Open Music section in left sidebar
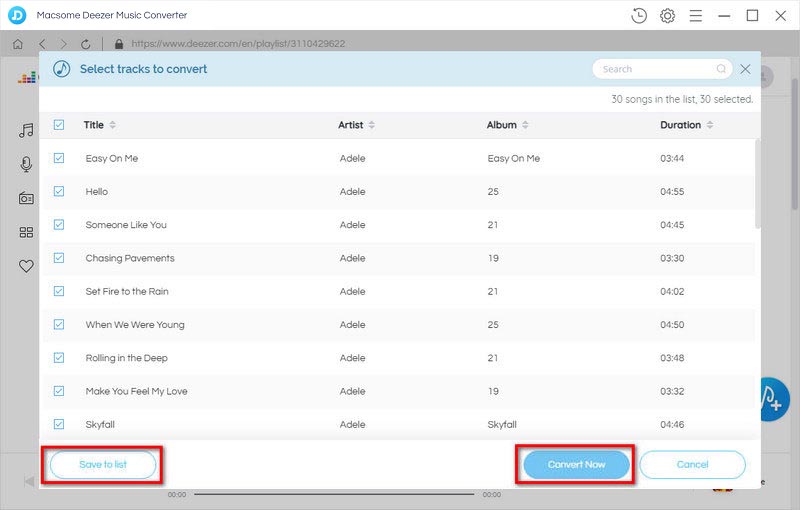Viewport: 800px width, 510px height. [x=26, y=131]
